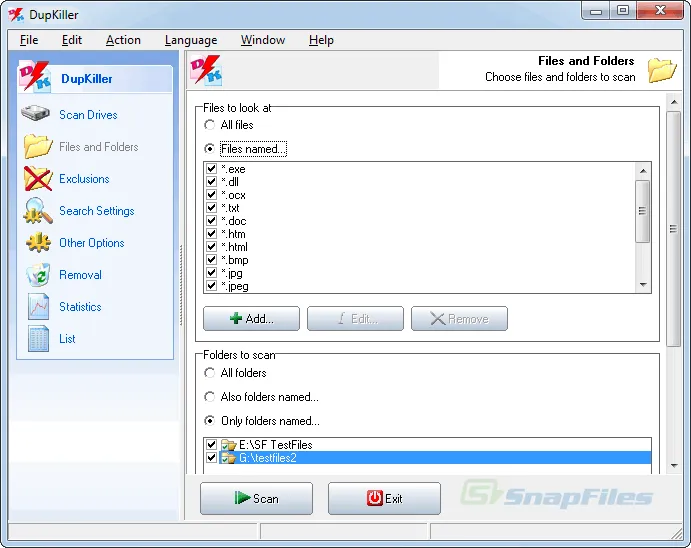The image size is (691, 548).
Task: Toggle the *.bmp checkbox
Action: (x=212, y=259)
